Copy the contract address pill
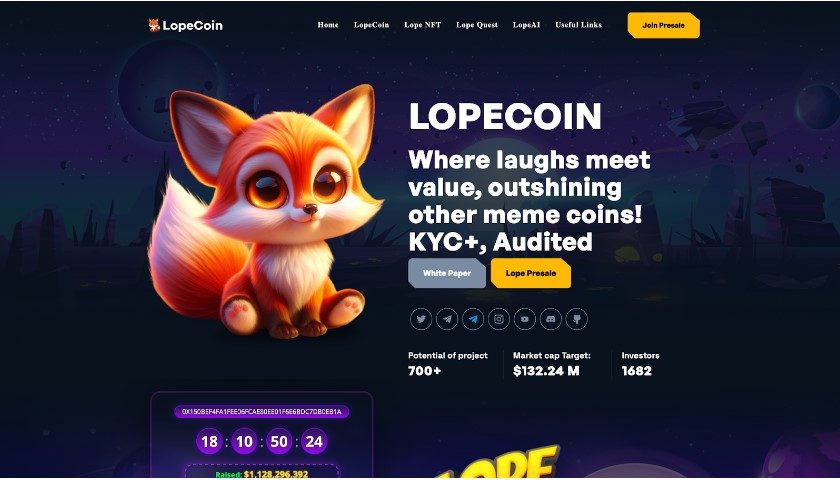This screenshot has width=840, height=480. pos(261,412)
